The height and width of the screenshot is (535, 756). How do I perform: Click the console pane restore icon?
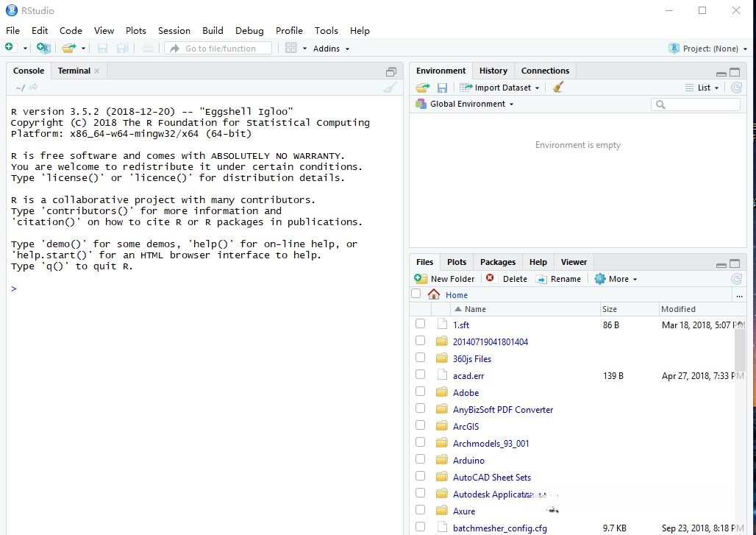391,72
